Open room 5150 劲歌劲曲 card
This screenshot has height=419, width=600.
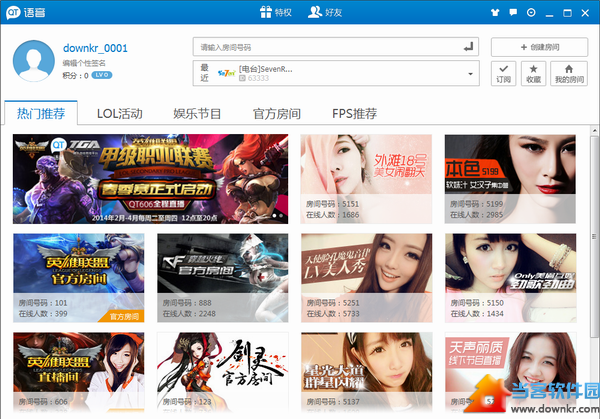(510, 278)
